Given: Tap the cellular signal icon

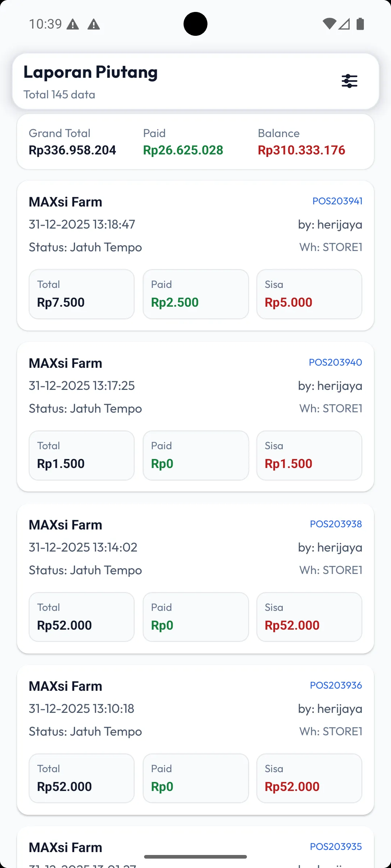Looking at the screenshot, I should pos(344,24).
